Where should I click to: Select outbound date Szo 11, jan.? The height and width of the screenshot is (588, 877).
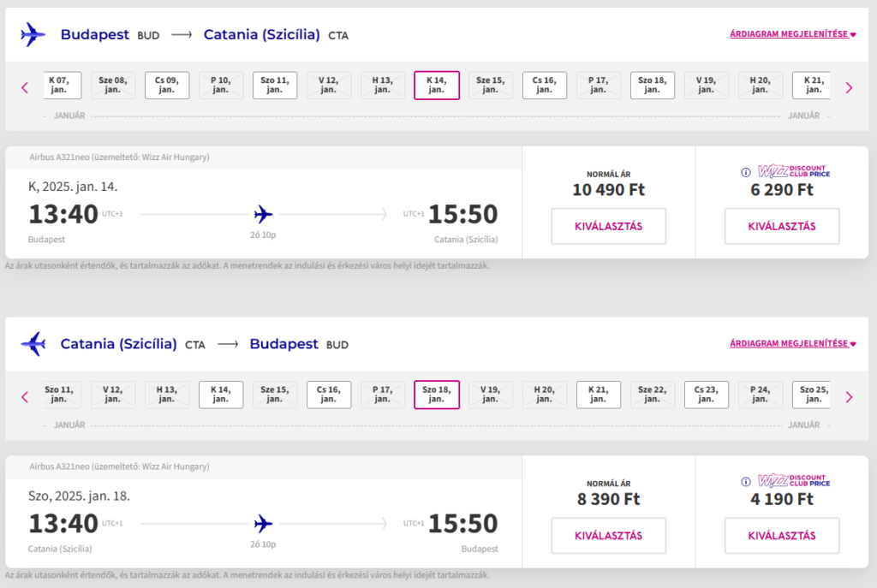coord(275,85)
